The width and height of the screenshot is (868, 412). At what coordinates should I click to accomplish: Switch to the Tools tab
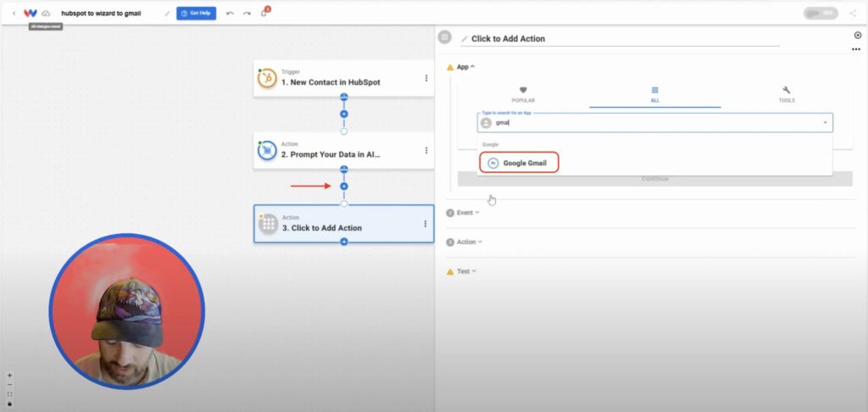tap(787, 95)
